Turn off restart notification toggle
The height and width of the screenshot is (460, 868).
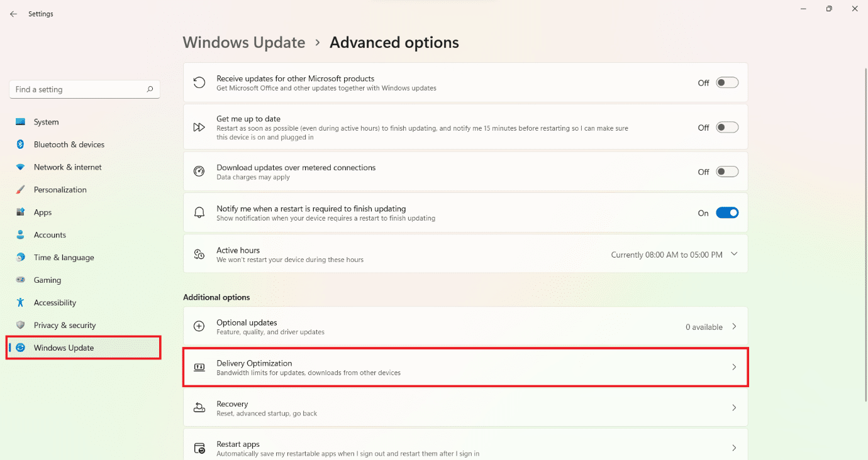tap(727, 213)
